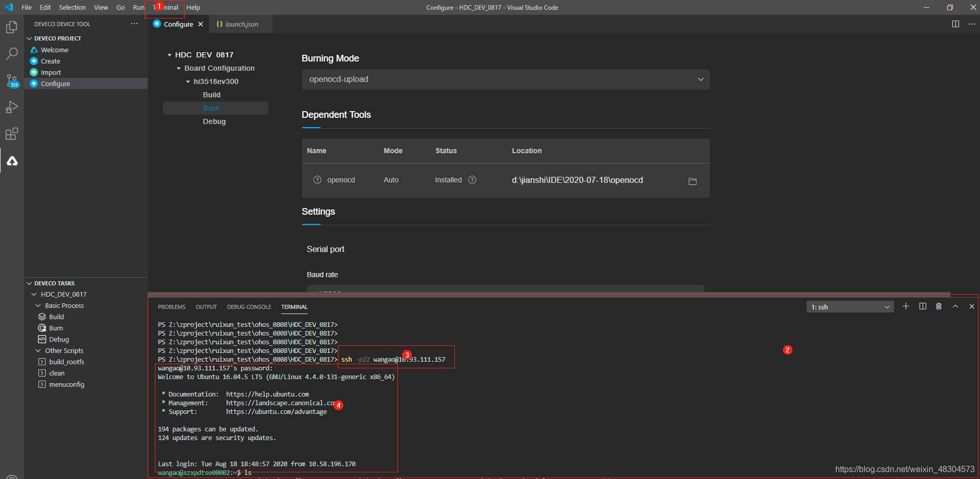Image resolution: width=980 pixels, height=479 pixels.
Task: Select the TERMINAL panel tab
Action: click(x=294, y=307)
